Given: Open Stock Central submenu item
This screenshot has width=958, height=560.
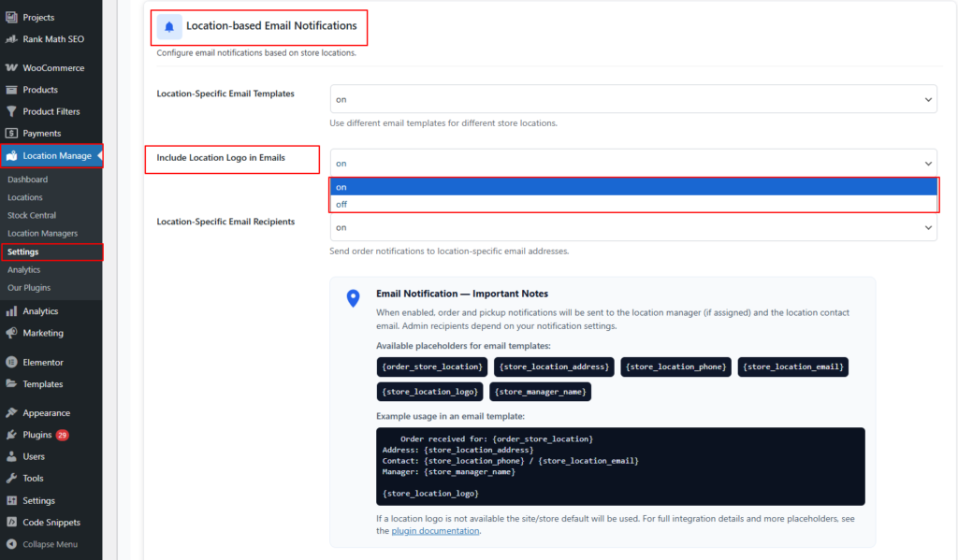Looking at the screenshot, I should (31, 215).
